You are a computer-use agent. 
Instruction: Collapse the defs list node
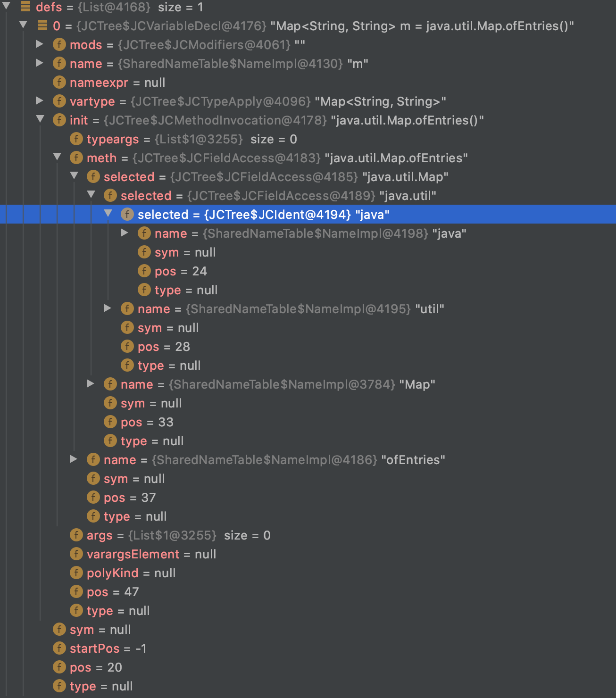pos(6,6)
